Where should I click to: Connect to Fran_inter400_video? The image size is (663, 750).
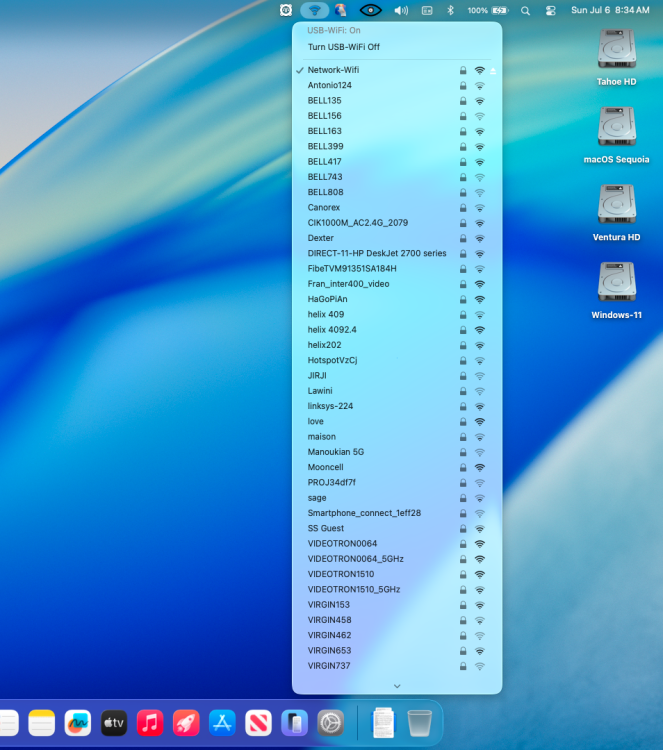(x=397, y=284)
